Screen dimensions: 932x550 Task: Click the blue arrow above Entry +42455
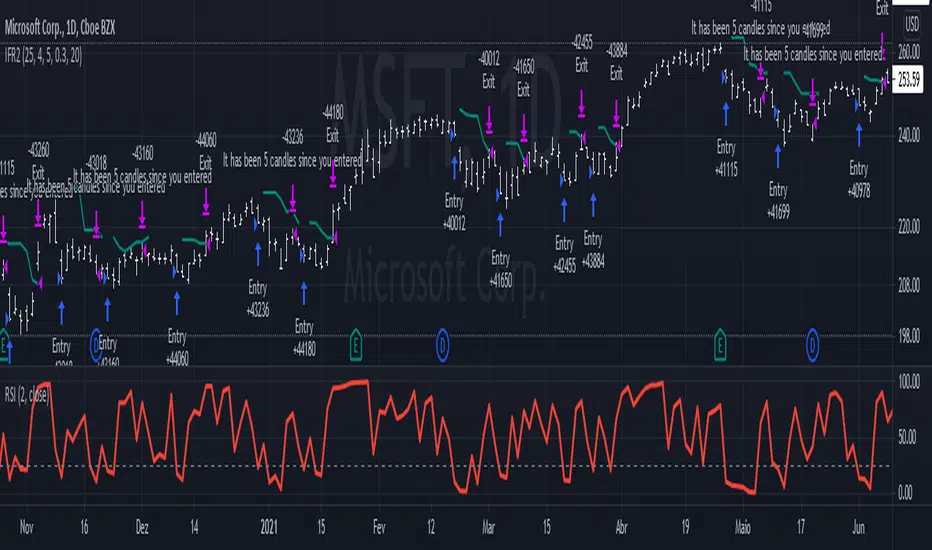[564, 210]
